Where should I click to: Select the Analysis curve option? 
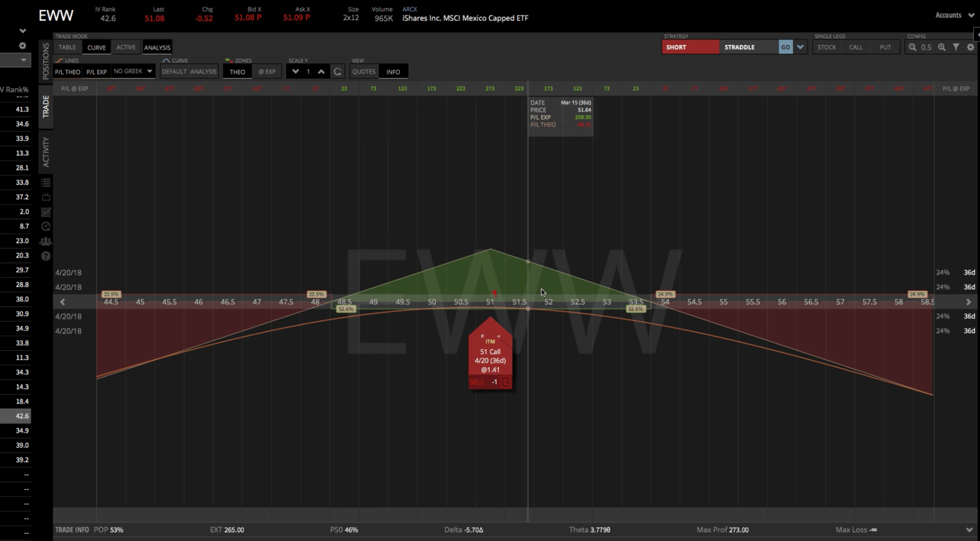[203, 71]
